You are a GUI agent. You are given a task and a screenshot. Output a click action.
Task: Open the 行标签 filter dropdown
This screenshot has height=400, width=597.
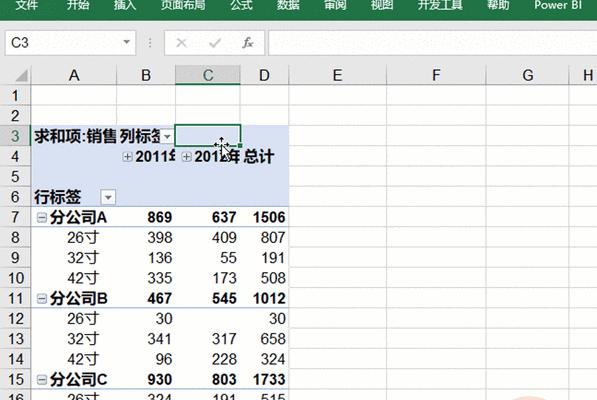tap(108, 197)
